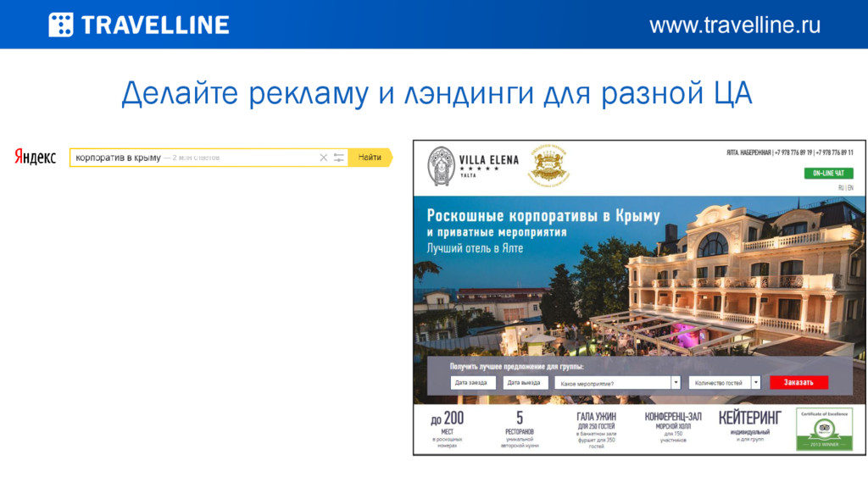Viewport: 868px width, 488px height.
Task: Clear the Yandex search query
Action: pos(323,158)
